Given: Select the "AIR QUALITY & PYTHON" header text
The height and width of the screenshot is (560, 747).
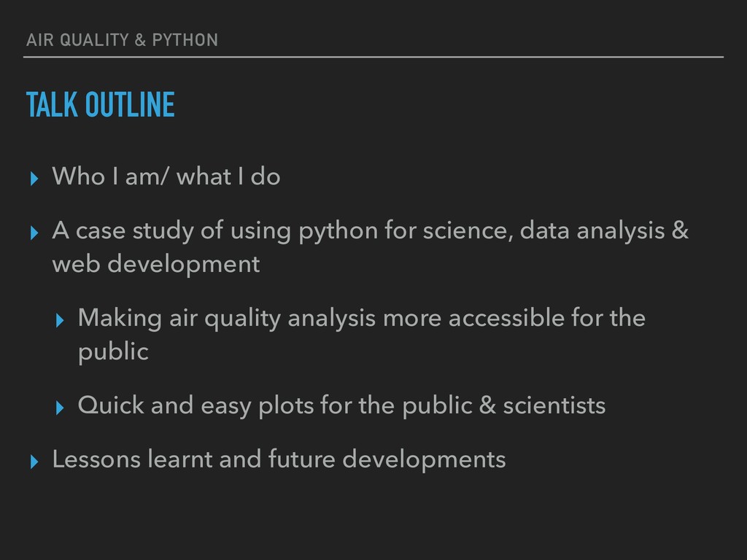Looking at the screenshot, I should [122, 40].
